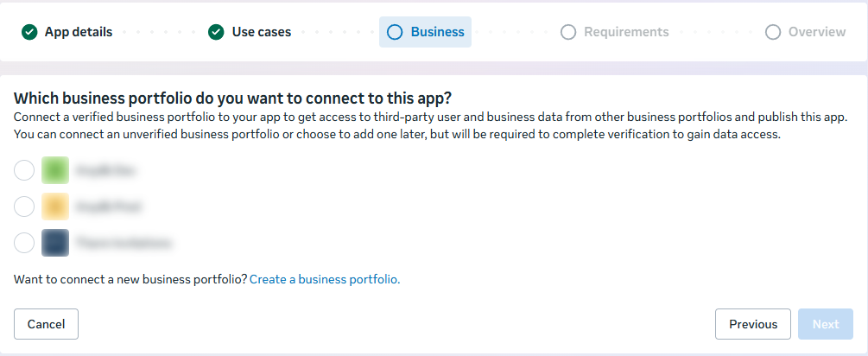868x356 pixels.
Task: Click the dark blue portfolio thumbnail
Action: 55,243
